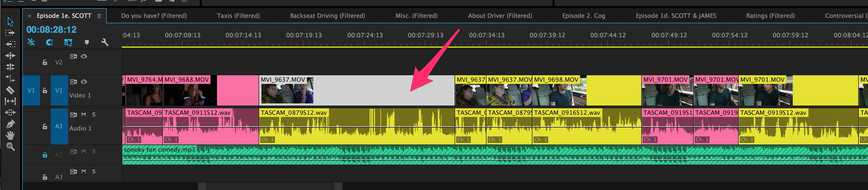Toggle sync lock on A2 track
This screenshot has height=190, width=868.
(x=73, y=152)
